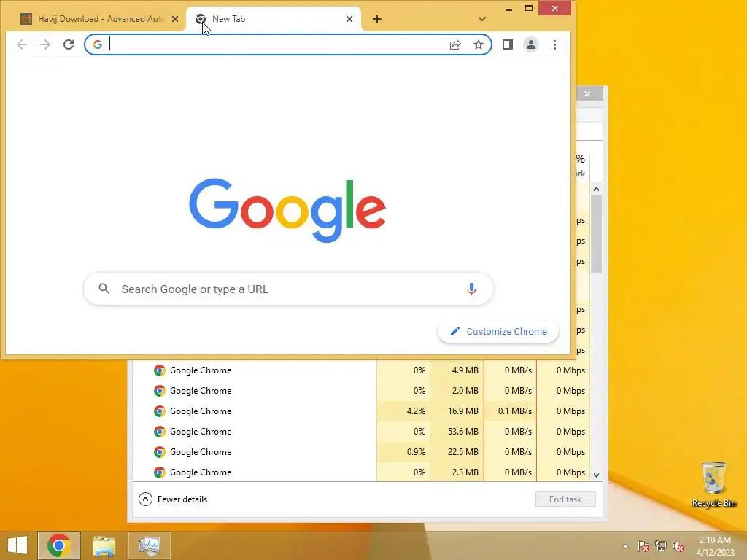Click the muted volume tray icon
Screen dimensions: 747x560
pos(678,546)
